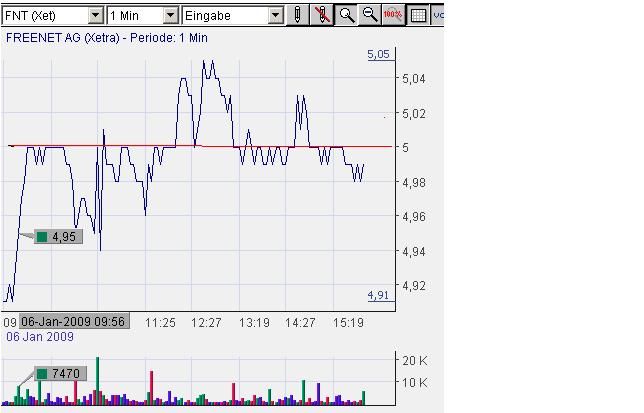Click the partially visible toolbar button after grid

click(x=437, y=16)
